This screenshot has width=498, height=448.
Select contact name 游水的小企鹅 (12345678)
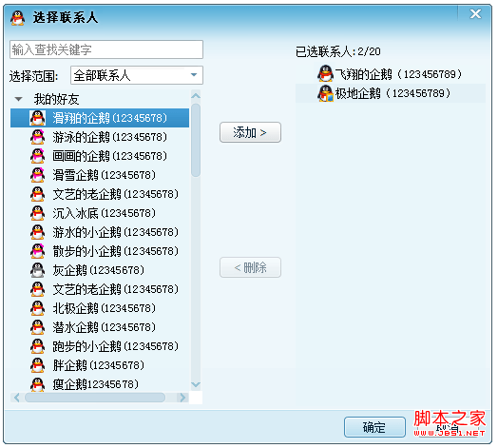116,232
